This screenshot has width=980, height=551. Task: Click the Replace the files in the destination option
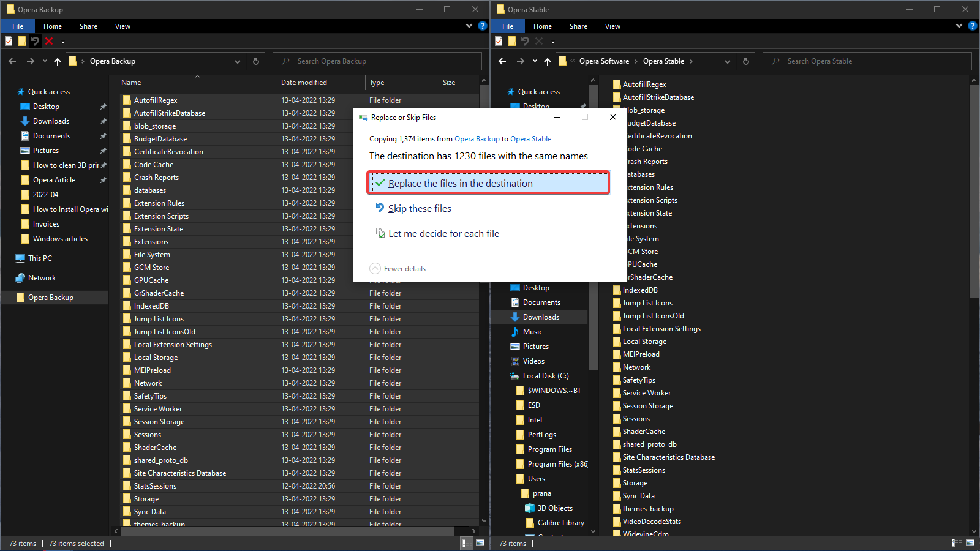point(459,183)
